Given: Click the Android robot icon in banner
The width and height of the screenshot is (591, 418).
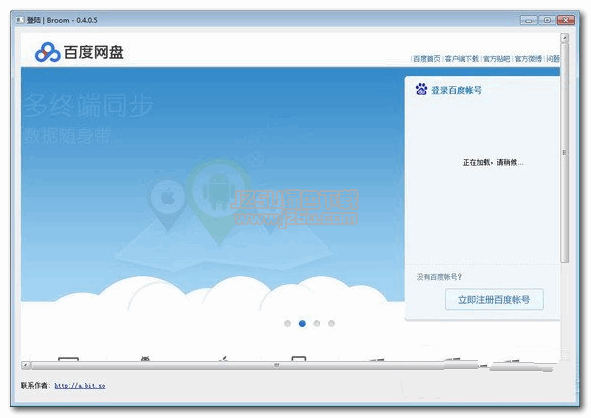Looking at the screenshot, I should [x=219, y=191].
